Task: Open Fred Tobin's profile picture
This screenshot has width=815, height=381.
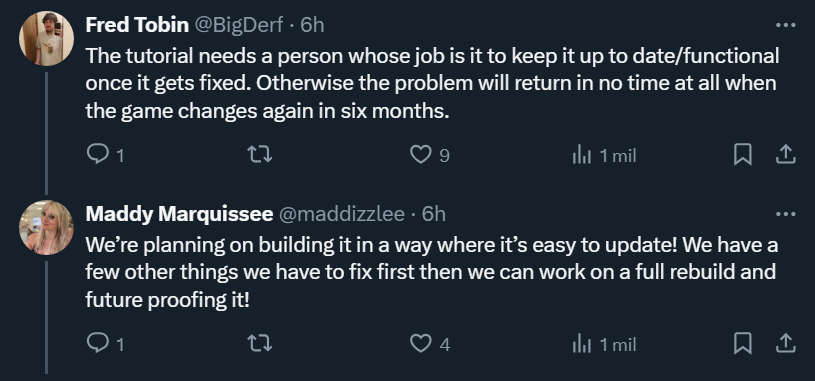Action: [x=46, y=38]
